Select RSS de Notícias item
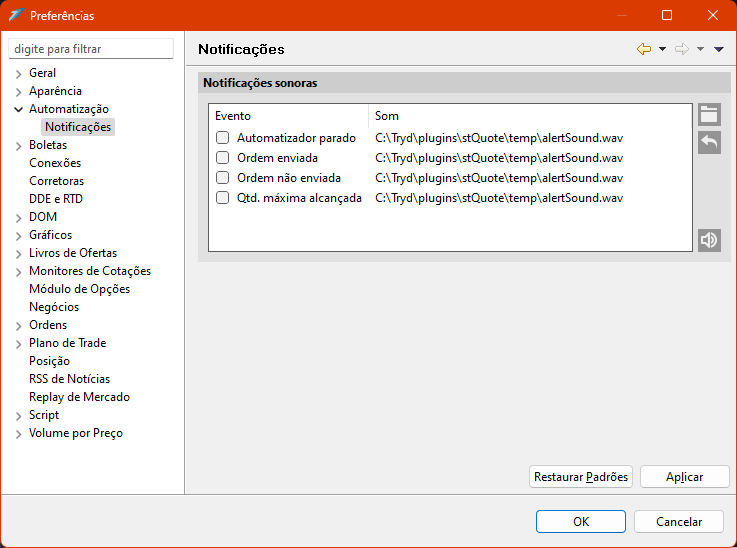This screenshot has width=737, height=548. [x=70, y=379]
